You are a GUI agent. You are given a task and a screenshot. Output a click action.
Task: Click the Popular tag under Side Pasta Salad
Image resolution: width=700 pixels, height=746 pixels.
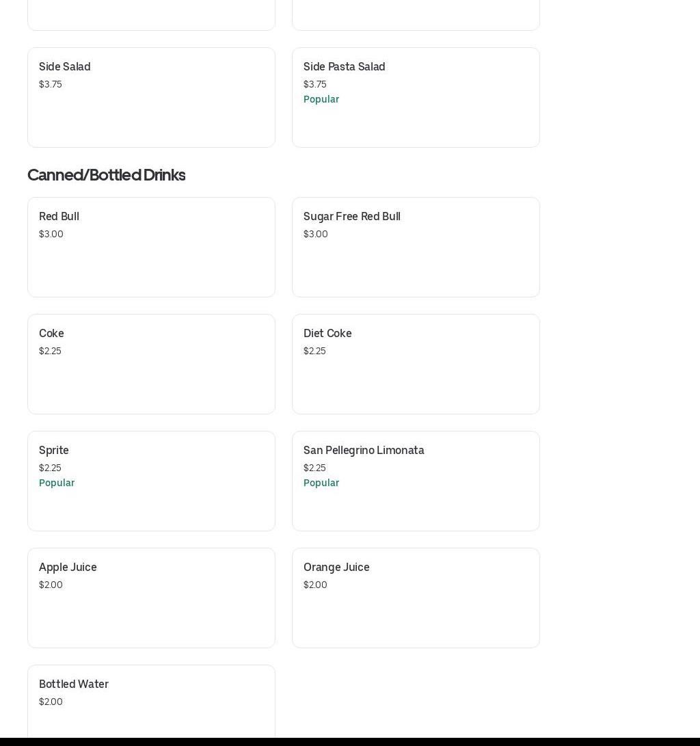tap(321, 99)
